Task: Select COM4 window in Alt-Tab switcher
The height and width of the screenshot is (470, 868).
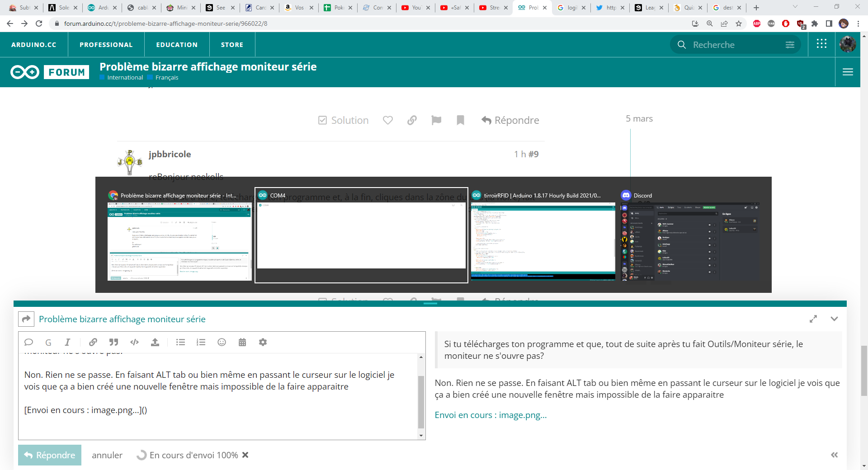Action: click(x=361, y=235)
